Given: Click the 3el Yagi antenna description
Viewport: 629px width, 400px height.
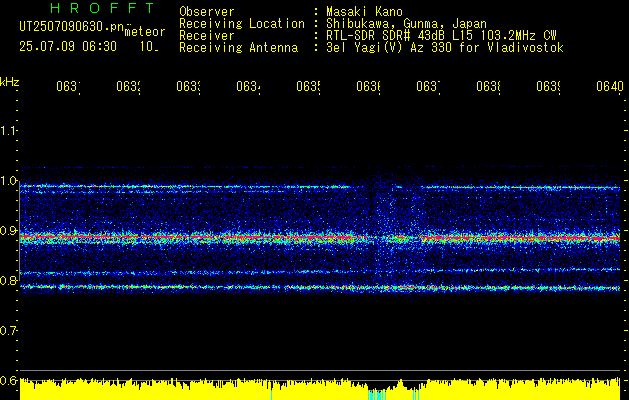Looking at the screenshot, I should click(445, 48).
